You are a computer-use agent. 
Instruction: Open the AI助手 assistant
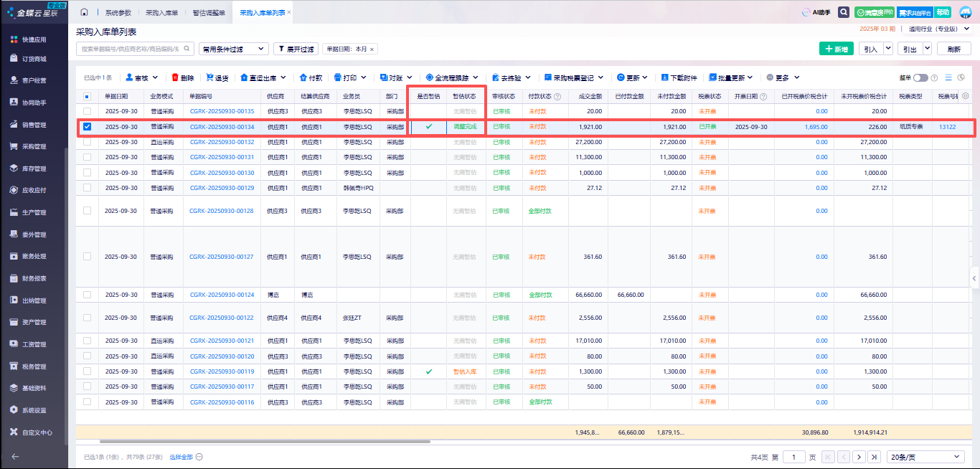815,12
